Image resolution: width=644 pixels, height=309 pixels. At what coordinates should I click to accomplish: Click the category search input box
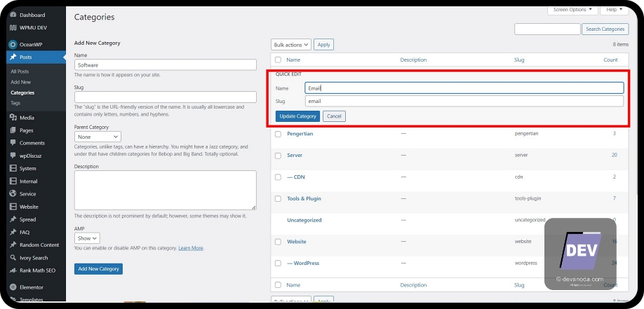click(547, 29)
